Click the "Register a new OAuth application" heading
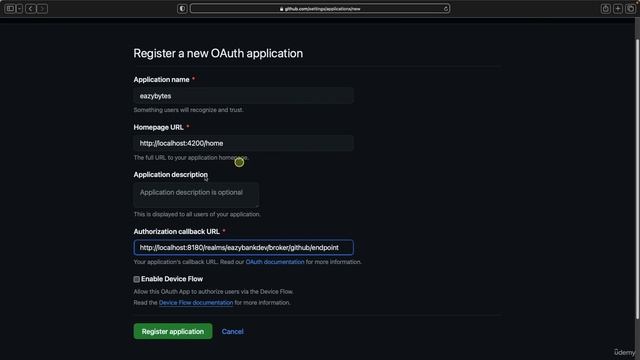 click(218, 53)
